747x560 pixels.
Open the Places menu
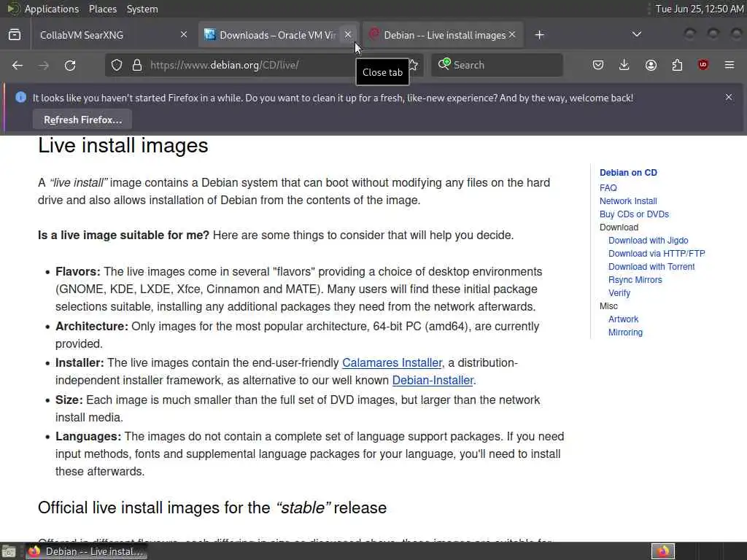(103, 9)
